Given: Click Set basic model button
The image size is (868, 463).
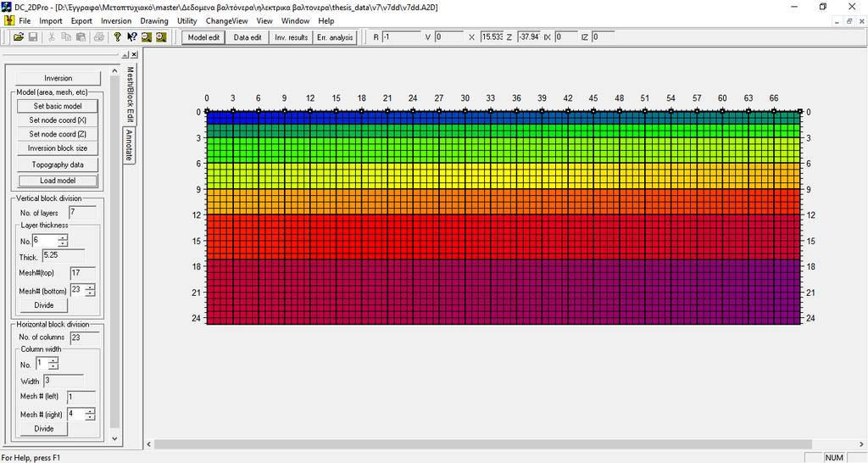Looking at the screenshot, I should click(x=58, y=106).
